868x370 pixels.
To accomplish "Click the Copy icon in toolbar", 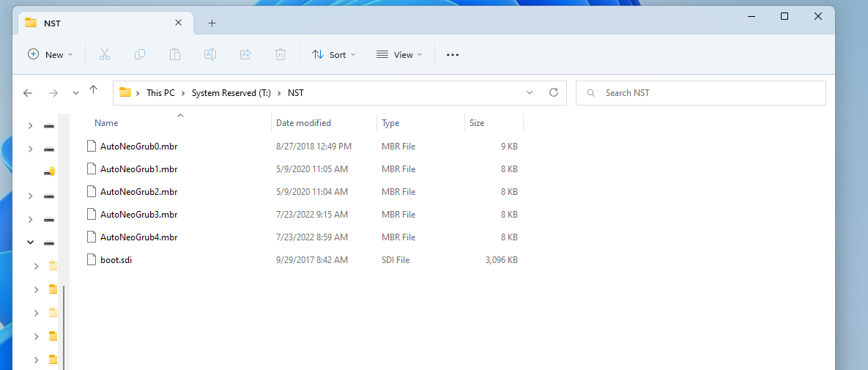I will click(x=140, y=54).
